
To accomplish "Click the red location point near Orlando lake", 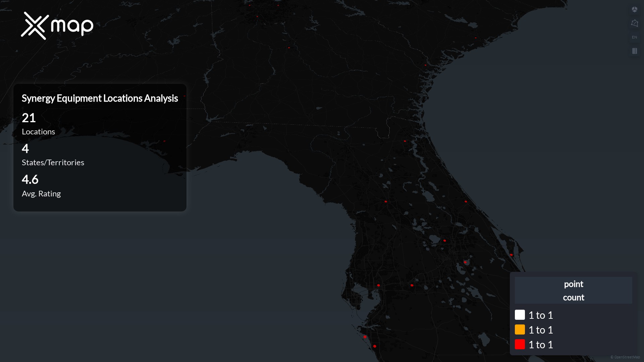I will [445, 241].
